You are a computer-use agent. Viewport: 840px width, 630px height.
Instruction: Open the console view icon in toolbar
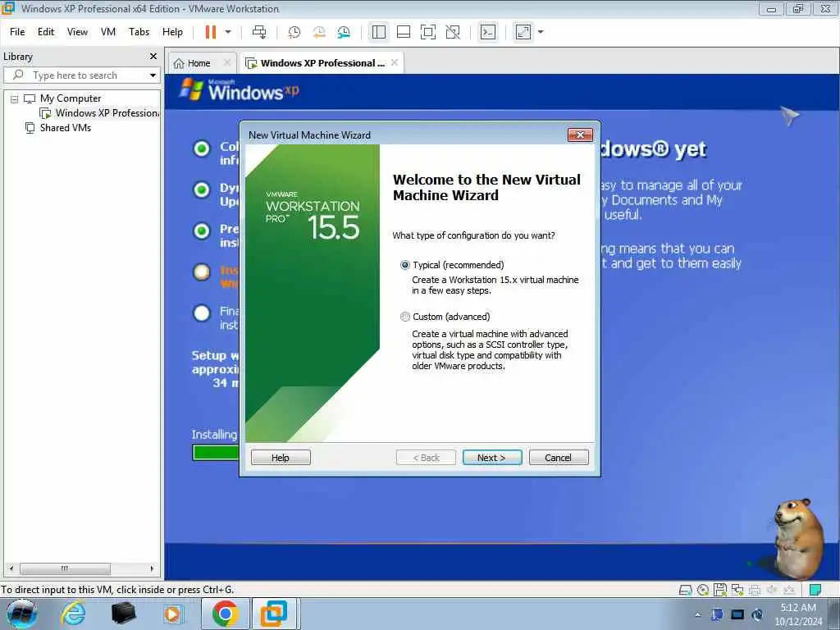click(x=488, y=32)
